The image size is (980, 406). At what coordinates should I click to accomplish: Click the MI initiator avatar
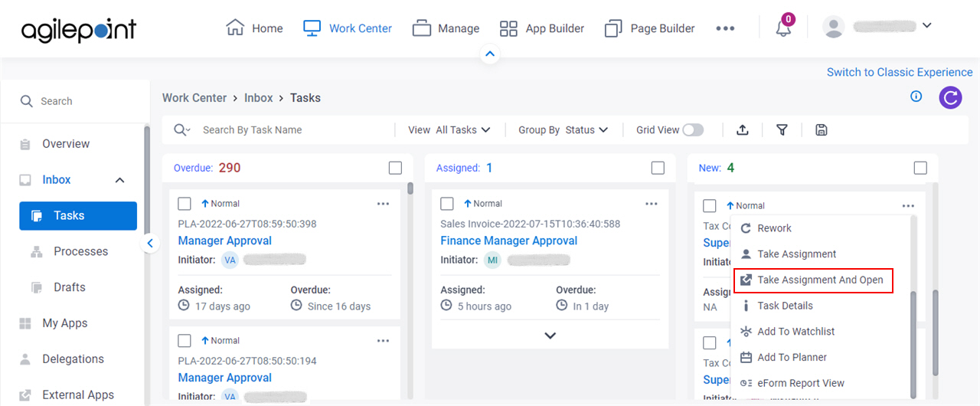tap(492, 260)
